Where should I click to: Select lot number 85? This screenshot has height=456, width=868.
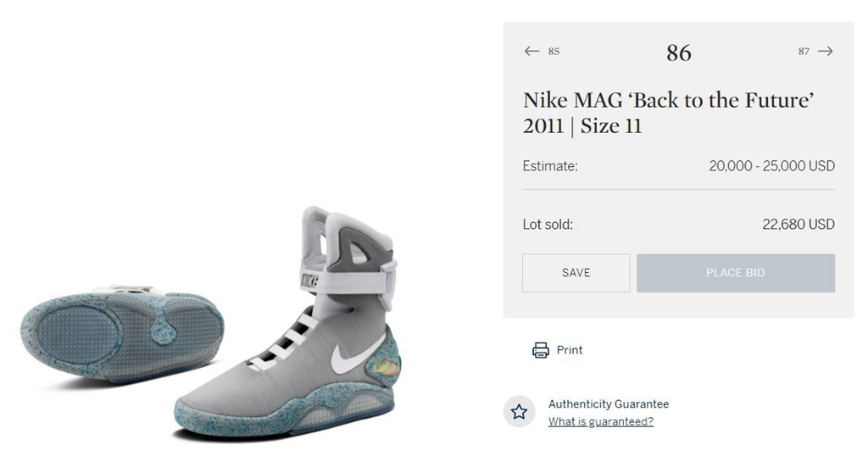pyautogui.click(x=554, y=52)
